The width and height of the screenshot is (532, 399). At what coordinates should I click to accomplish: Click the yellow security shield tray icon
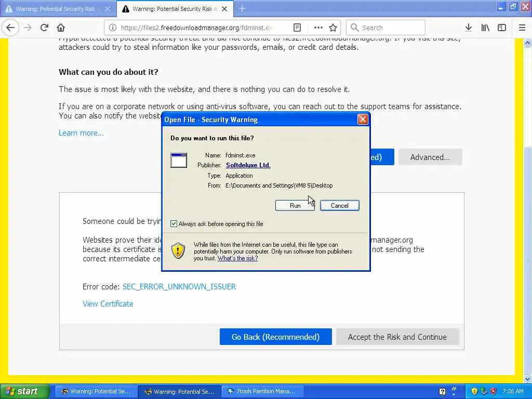click(474, 391)
